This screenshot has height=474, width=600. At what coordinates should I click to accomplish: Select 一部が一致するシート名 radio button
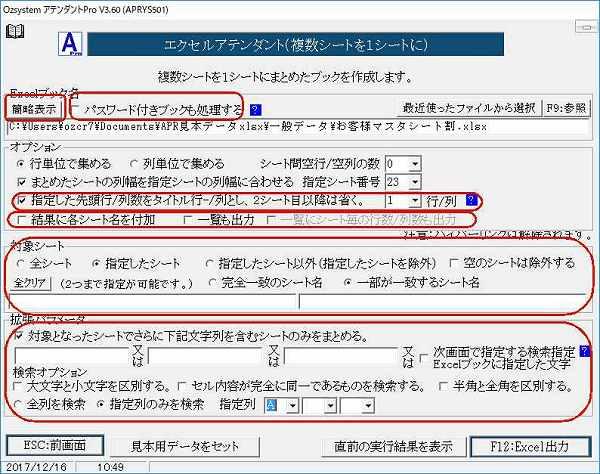pyautogui.click(x=347, y=283)
